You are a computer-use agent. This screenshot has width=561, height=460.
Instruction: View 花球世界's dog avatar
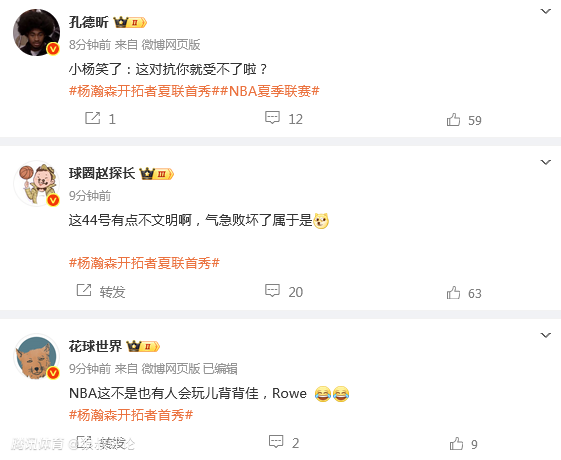pos(36,357)
